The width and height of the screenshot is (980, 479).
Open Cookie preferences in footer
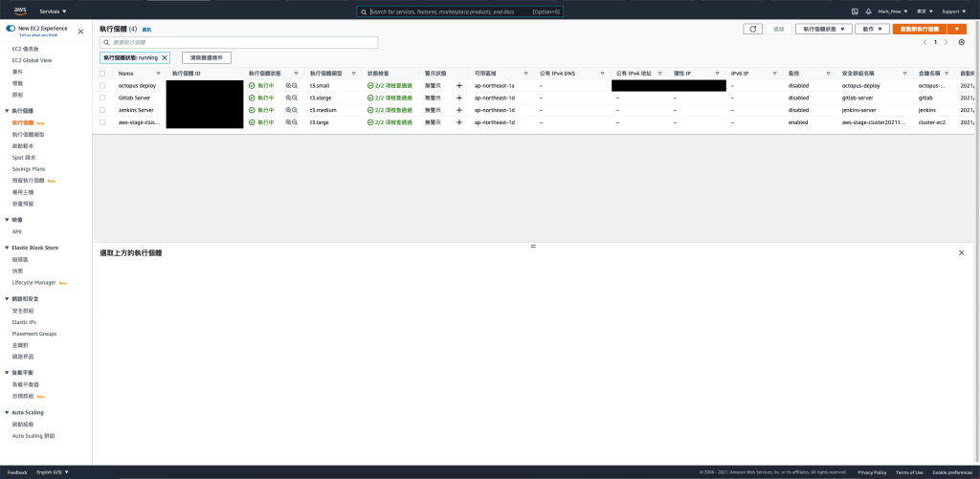coord(952,472)
